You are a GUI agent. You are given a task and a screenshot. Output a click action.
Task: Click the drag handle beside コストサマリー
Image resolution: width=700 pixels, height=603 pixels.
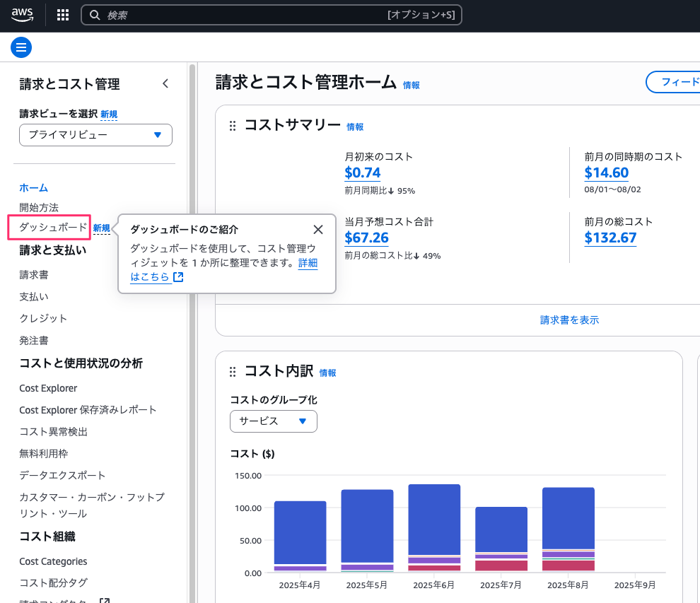pyautogui.click(x=232, y=126)
